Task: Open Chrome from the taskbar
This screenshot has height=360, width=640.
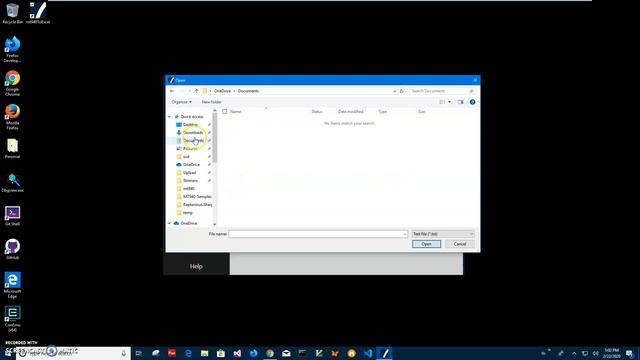Action: 270,353
